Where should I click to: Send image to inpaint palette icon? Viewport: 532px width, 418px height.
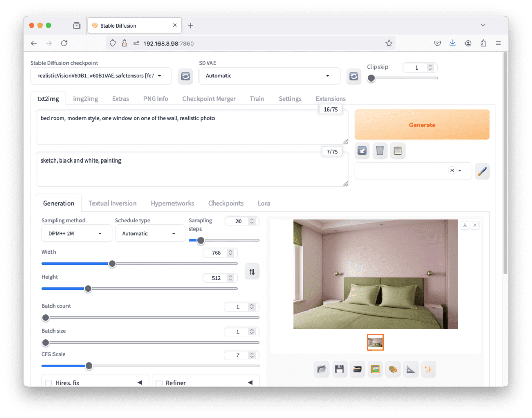(x=393, y=369)
